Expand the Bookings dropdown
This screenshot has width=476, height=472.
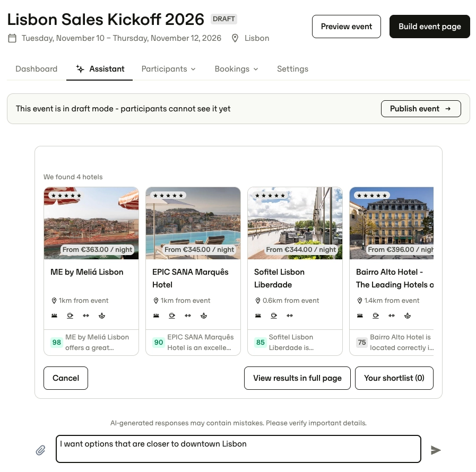point(237,69)
